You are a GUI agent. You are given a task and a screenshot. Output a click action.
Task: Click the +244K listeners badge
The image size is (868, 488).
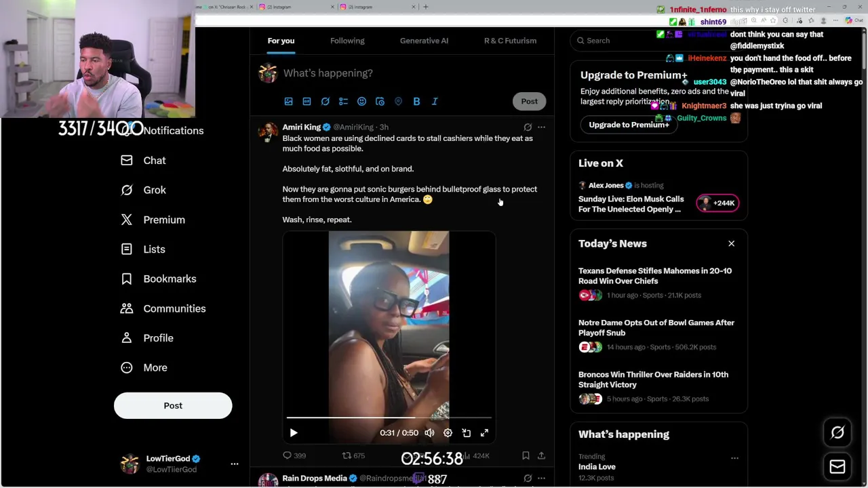click(x=717, y=203)
